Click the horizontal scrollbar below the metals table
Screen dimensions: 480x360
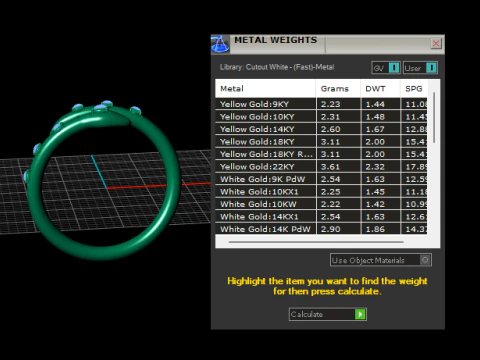pos(316,242)
